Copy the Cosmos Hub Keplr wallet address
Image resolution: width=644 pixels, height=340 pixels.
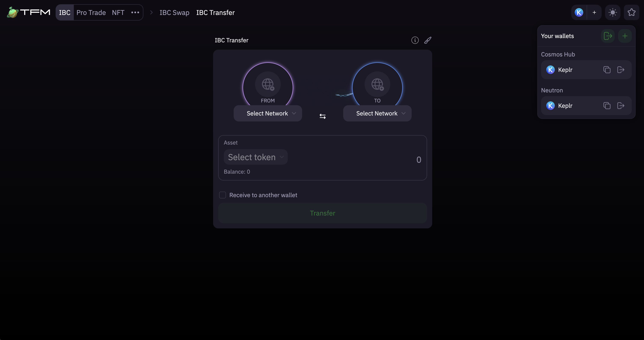[x=607, y=70]
